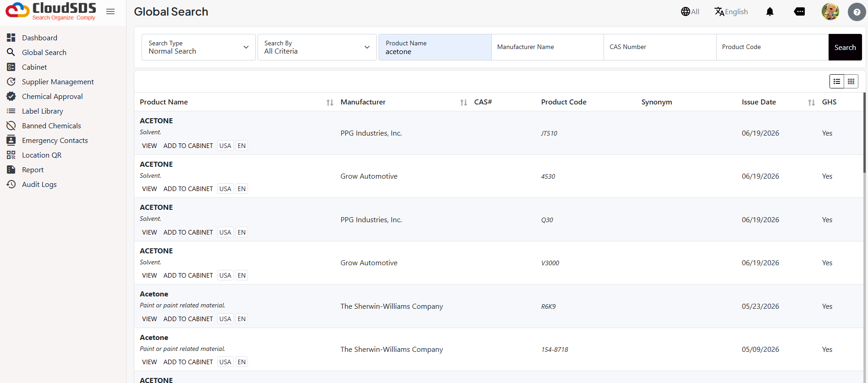Image resolution: width=868 pixels, height=383 pixels.
Task: Sort results by Product Name column
Action: (x=330, y=103)
